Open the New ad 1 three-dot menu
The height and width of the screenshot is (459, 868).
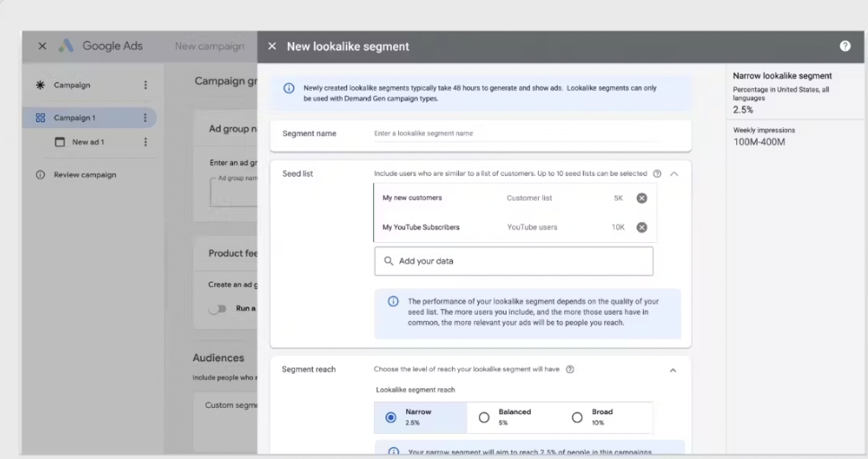145,143
